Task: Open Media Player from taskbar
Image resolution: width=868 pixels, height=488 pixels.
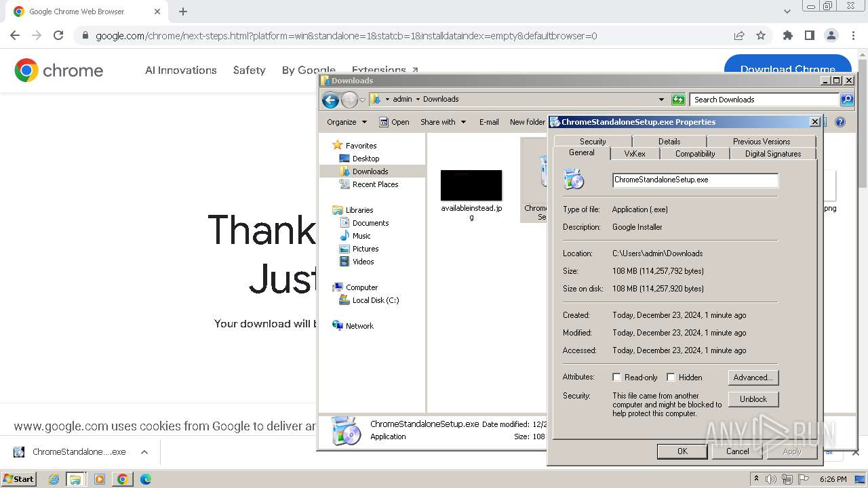Action: click(100, 479)
